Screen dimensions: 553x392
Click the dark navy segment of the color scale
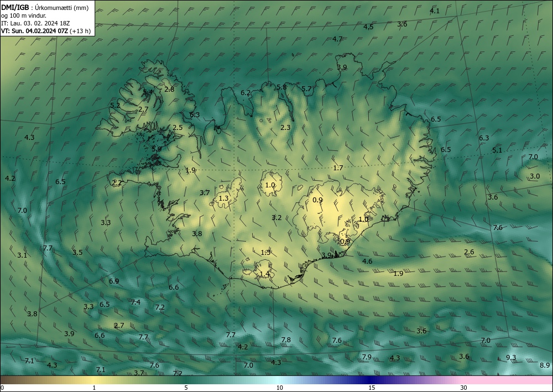(368, 380)
